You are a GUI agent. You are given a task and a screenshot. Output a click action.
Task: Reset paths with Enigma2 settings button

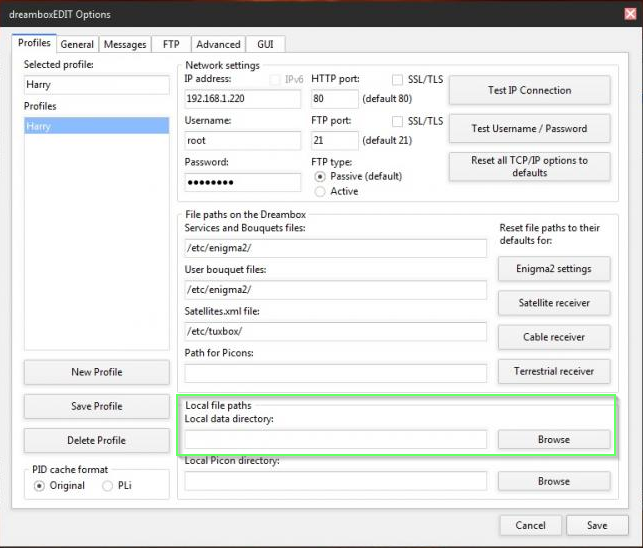(x=554, y=269)
